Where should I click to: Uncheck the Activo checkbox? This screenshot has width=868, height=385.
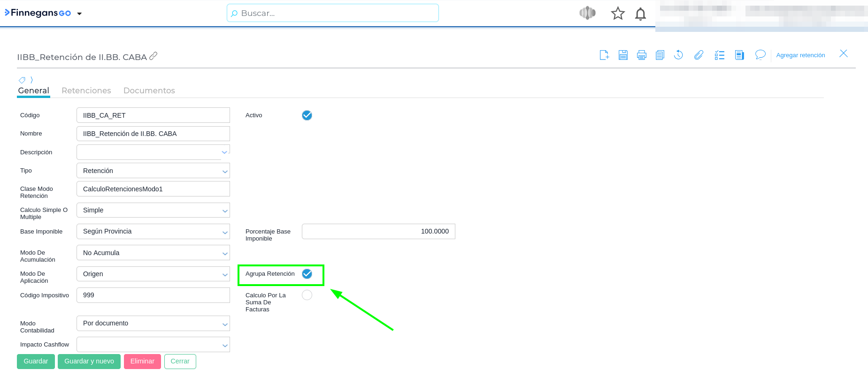[307, 115]
